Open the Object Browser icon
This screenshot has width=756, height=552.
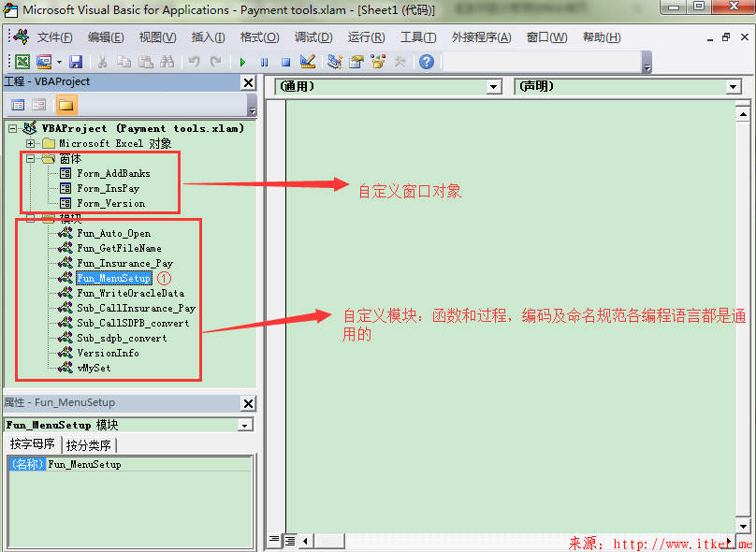pos(378,61)
